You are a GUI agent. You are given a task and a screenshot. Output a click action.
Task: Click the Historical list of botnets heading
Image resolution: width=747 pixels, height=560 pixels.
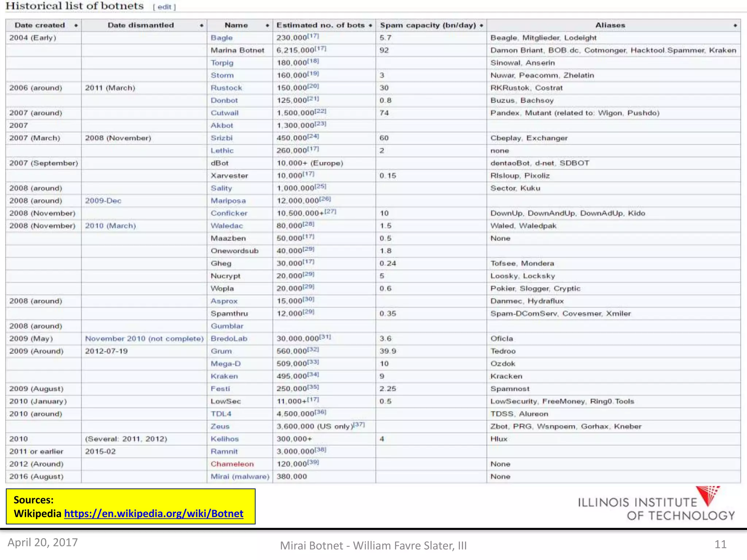point(75,6)
